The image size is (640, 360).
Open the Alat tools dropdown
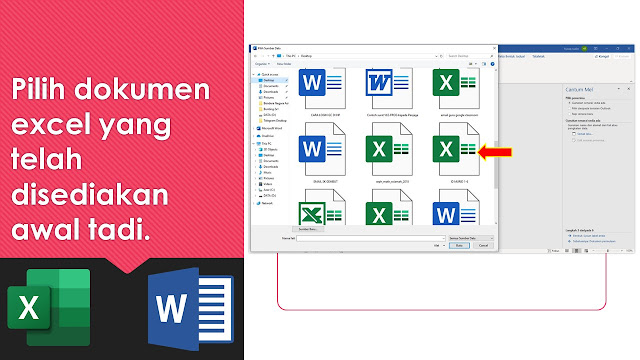pos(439,245)
